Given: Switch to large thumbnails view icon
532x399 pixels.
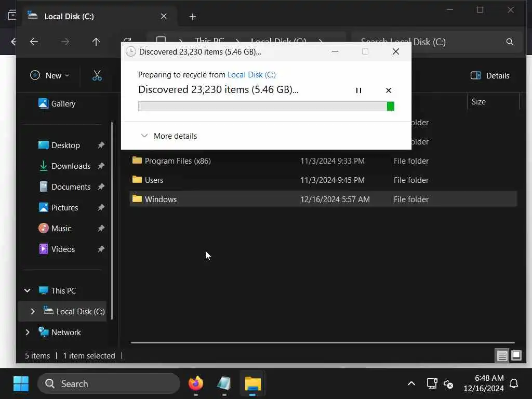Looking at the screenshot, I should (516, 355).
